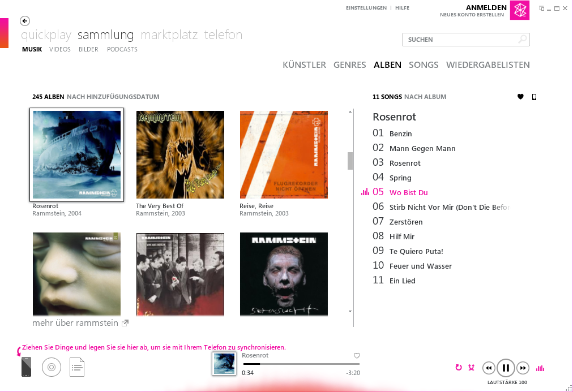Open external link icon beside mehr über rammstein
The width and height of the screenshot is (573, 392).
point(125,323)
